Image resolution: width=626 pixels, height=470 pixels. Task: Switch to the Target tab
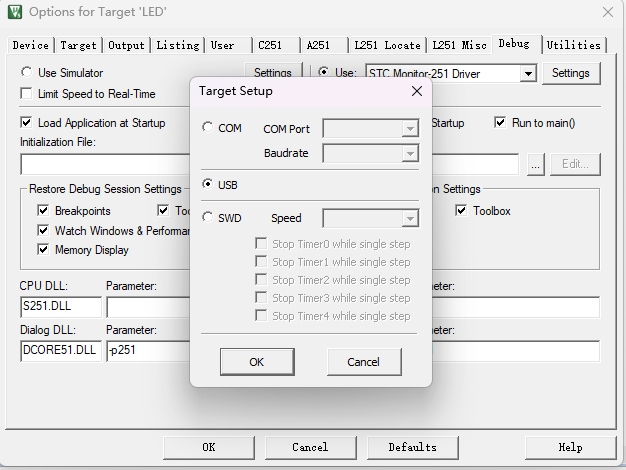[78, 45]
